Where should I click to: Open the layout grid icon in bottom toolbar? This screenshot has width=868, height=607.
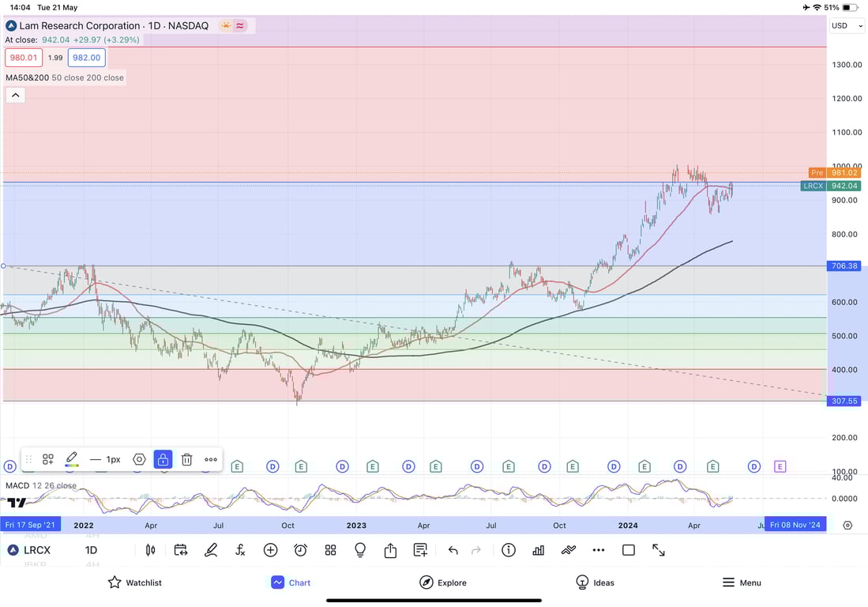click(330, 550)
